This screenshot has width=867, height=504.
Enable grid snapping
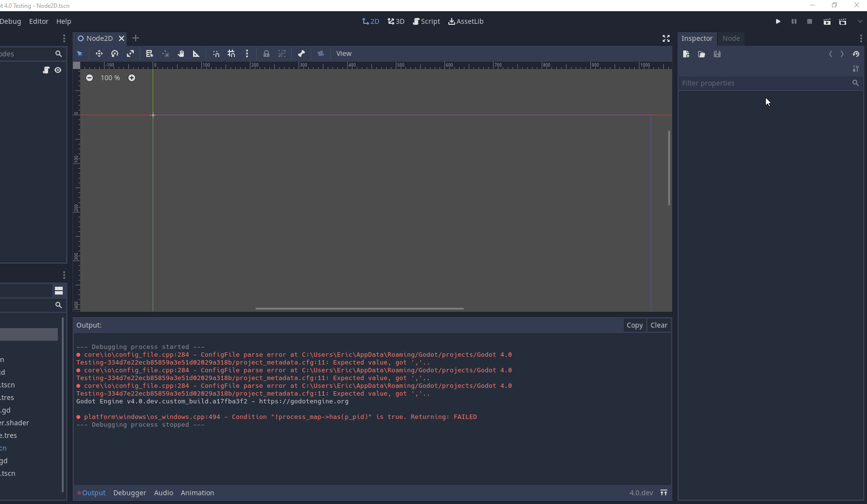[231, 53]
